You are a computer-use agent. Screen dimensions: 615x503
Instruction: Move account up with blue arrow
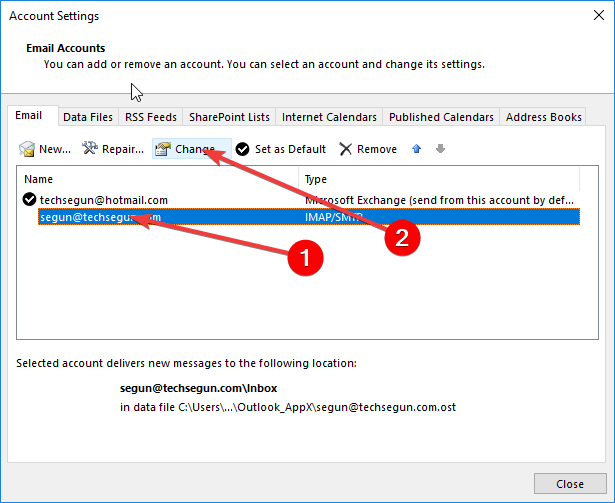click(x=417, y=149)
